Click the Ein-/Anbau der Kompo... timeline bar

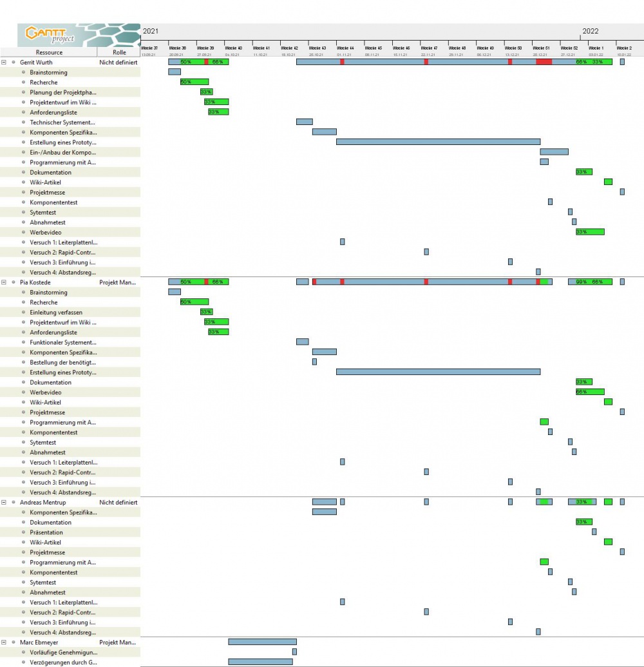(x=554, y=151)
